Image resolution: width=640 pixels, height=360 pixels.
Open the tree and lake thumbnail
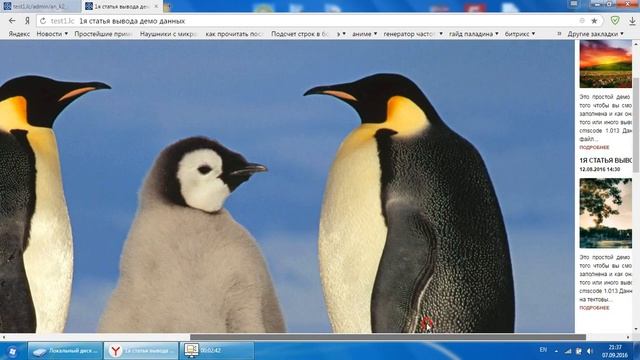tap(605, 213)
